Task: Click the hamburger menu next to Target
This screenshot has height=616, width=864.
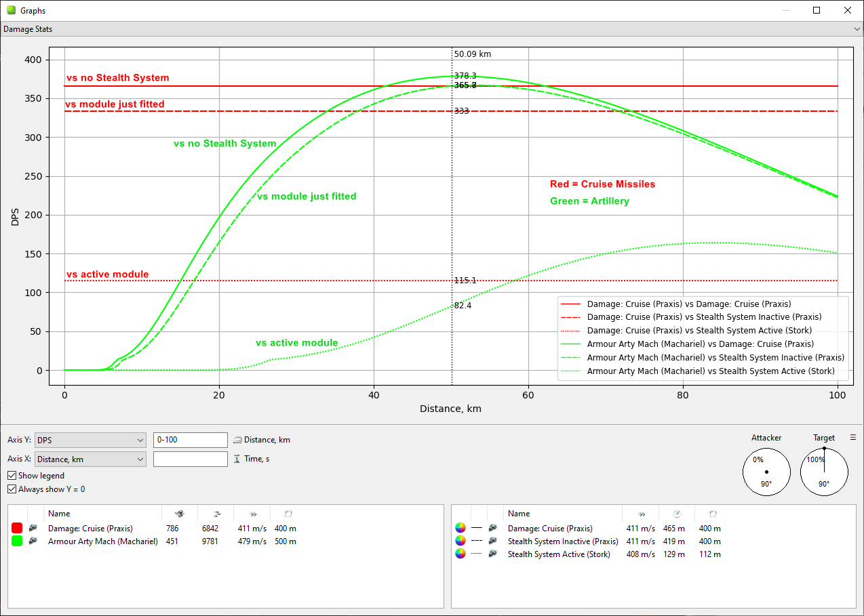Action: click(853, 438)
